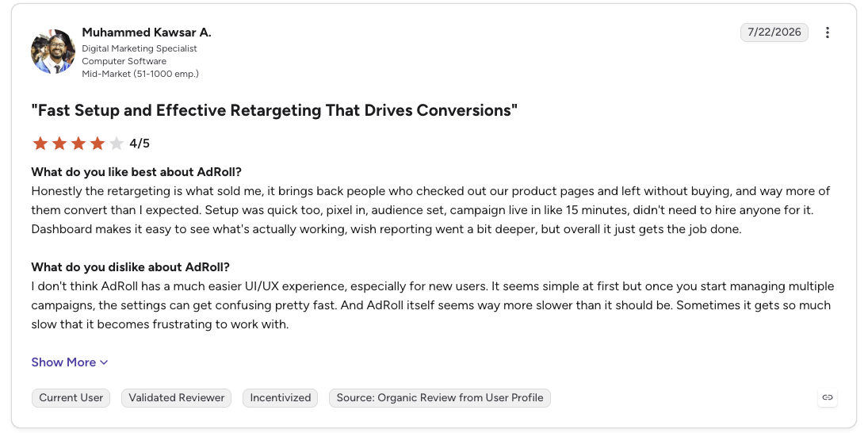Select the Current User tag

(x=71, y=397)
